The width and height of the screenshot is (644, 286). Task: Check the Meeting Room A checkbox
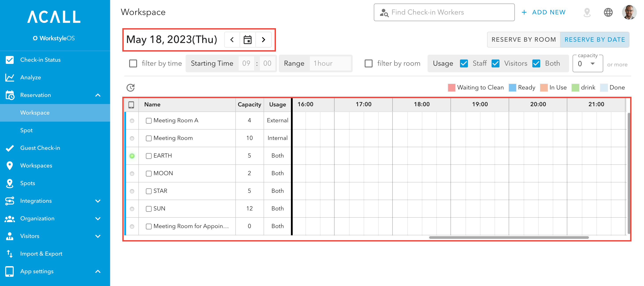coord(149,121)
